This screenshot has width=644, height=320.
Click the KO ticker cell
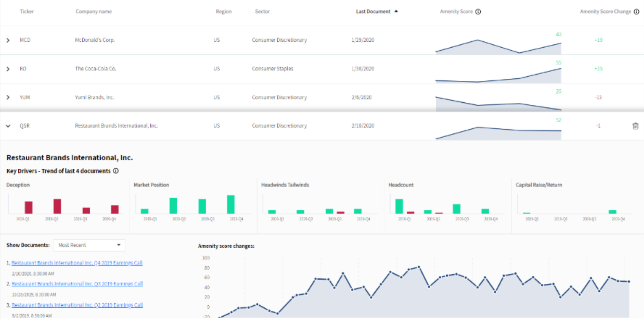click(x=23, y=69)
